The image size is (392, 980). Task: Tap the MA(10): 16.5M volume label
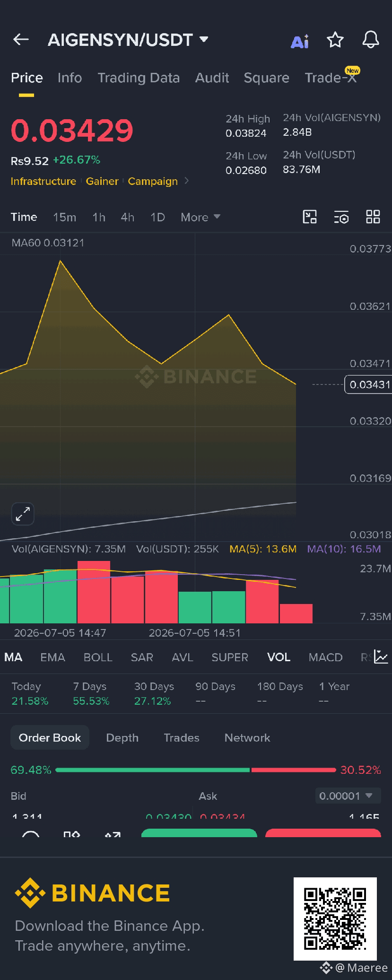[x=344, y=549]
